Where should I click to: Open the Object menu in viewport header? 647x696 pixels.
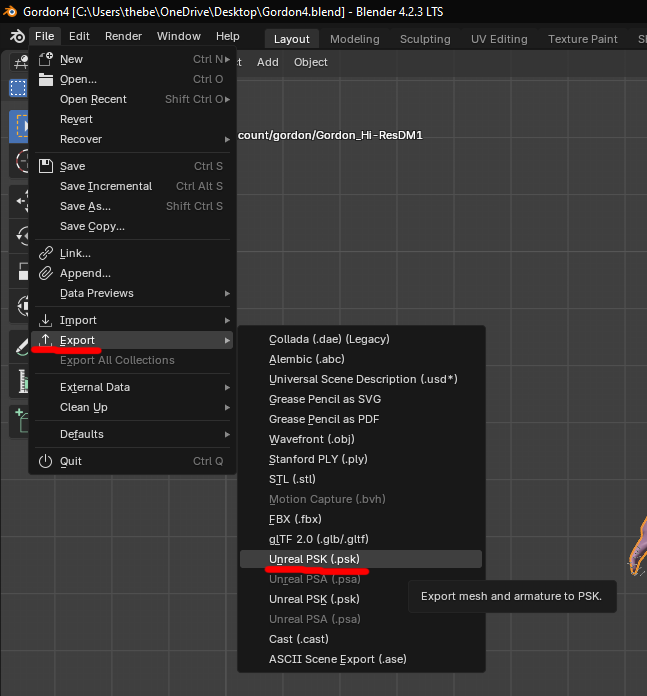click(311, 62)
